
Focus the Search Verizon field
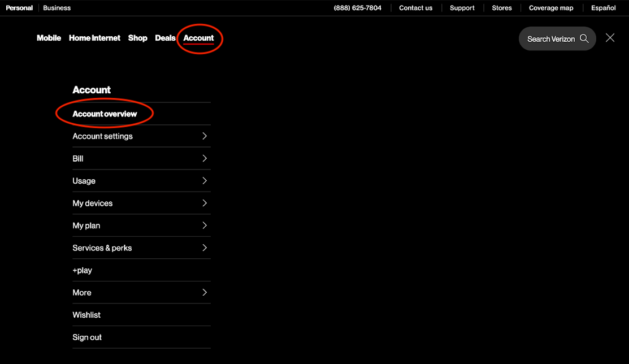point(557,38)
